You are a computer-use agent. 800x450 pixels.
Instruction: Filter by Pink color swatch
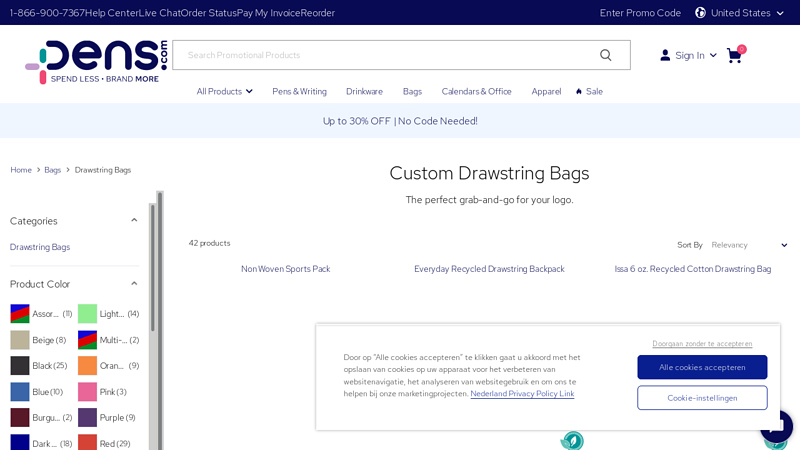point(87,392)
